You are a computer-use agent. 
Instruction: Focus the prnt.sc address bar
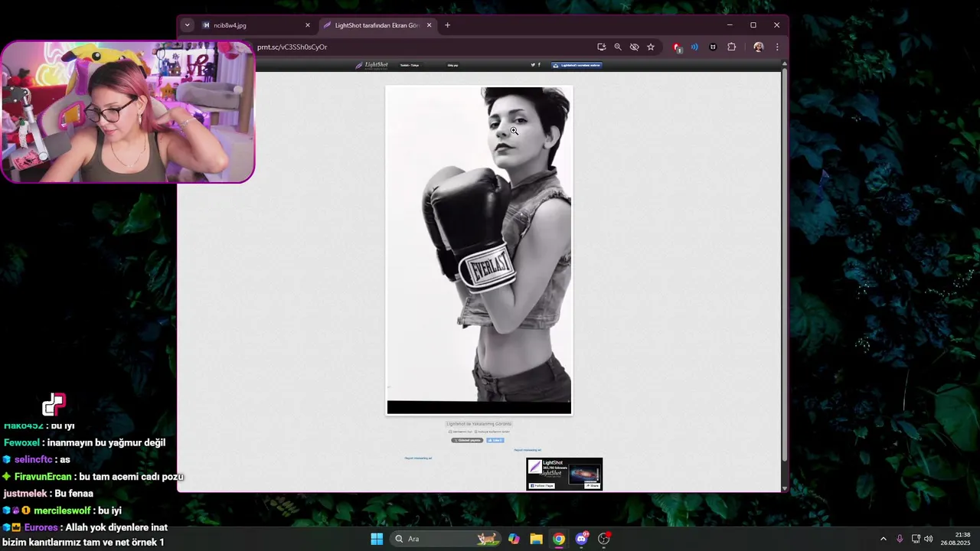click(x=421, y=47)
